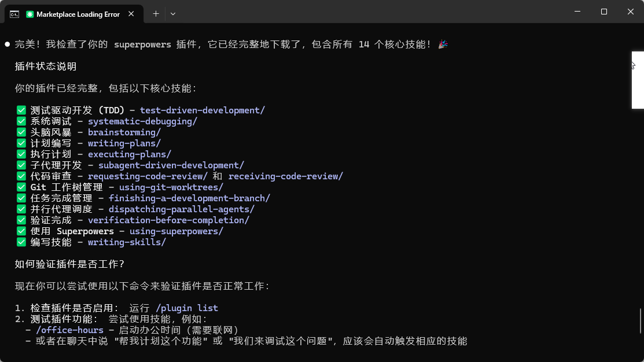This screenshot has height=362, width=644.
Task: Click the green checkmark beside 并行代理调度
Action: [x=21, y=209]
